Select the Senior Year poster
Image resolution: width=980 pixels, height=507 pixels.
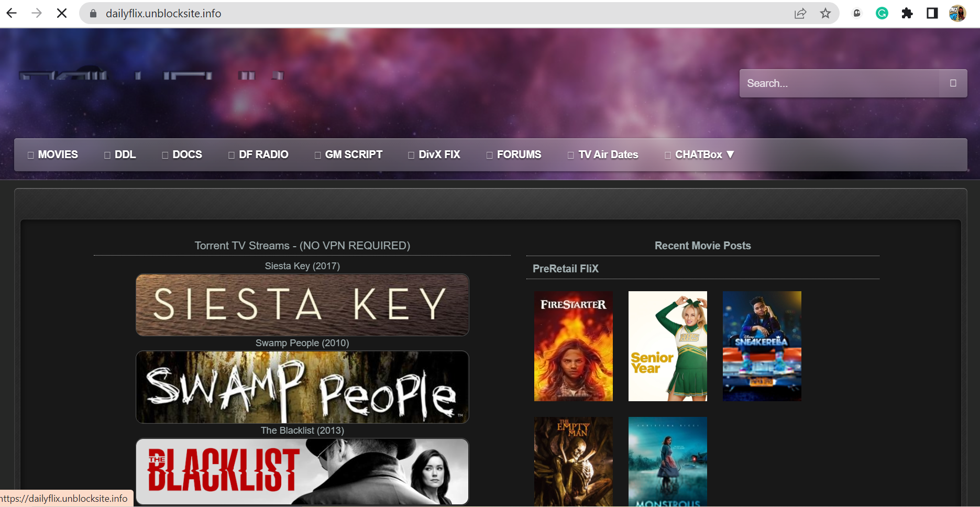667,346
